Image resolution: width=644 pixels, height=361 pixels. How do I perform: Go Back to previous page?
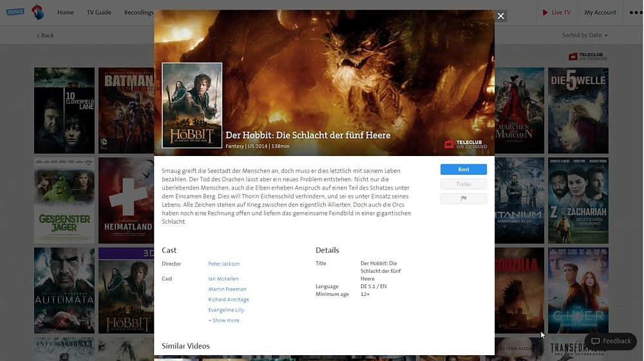click(x=45, y=35)
